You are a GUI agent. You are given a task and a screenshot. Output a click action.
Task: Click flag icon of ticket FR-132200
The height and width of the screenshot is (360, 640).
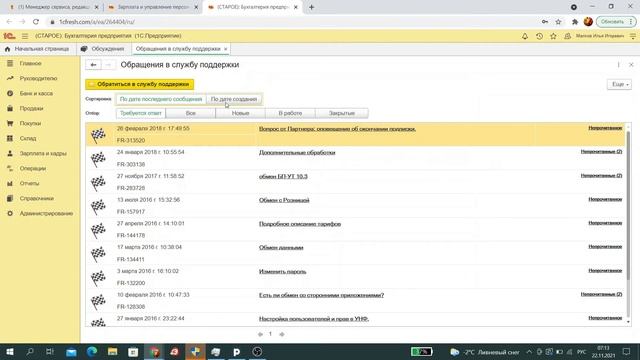[x=98, y=278]
